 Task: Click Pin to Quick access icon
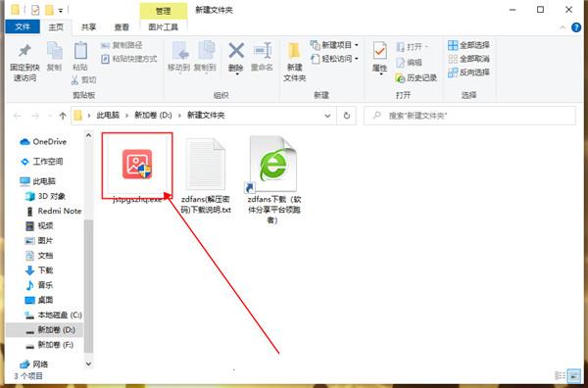point(24,52)
